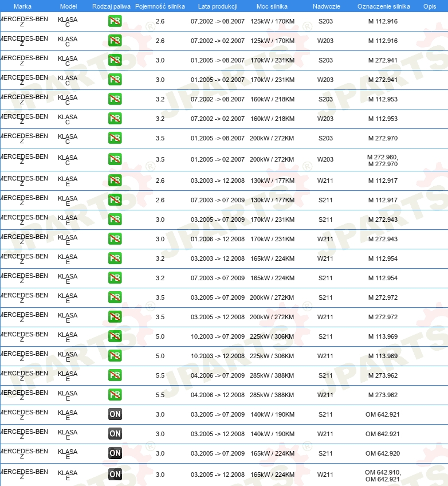Screen dimensions: 448x486
Task: Click power value 285kW / 388KM in the S211 row
Action: [272, 375]
